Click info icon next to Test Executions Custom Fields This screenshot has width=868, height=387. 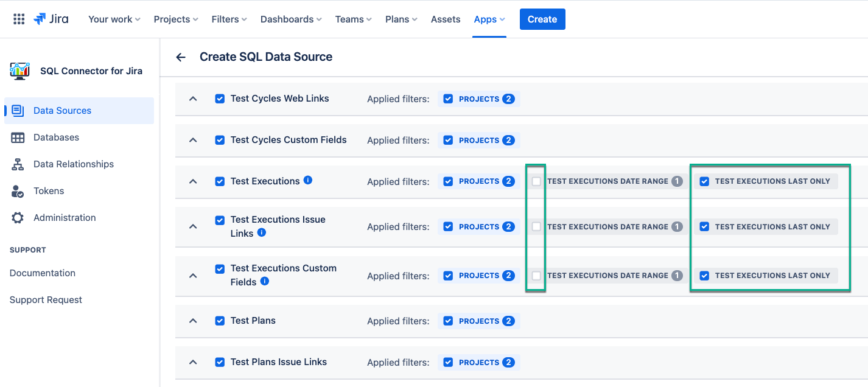(265, 281)
